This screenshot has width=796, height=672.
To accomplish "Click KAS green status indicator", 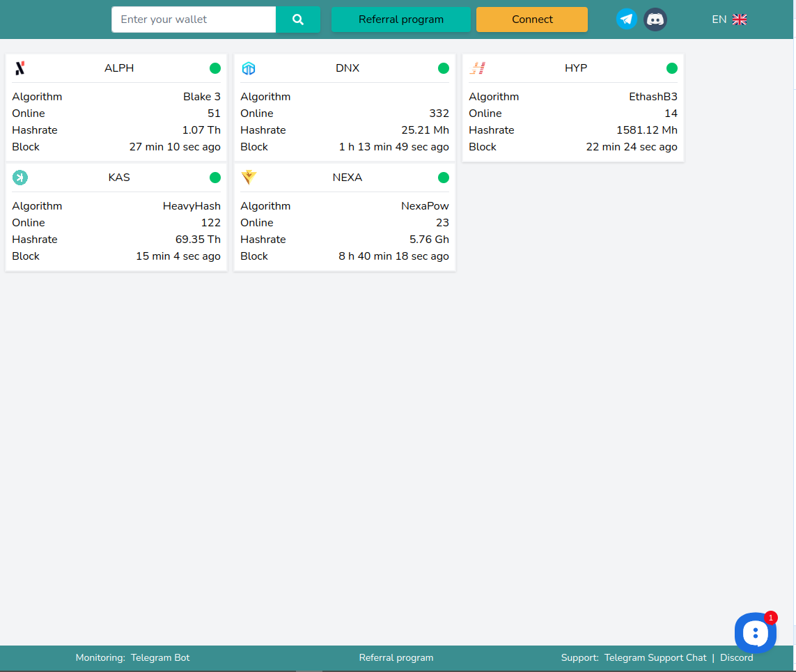I will (x=214, y=177).
